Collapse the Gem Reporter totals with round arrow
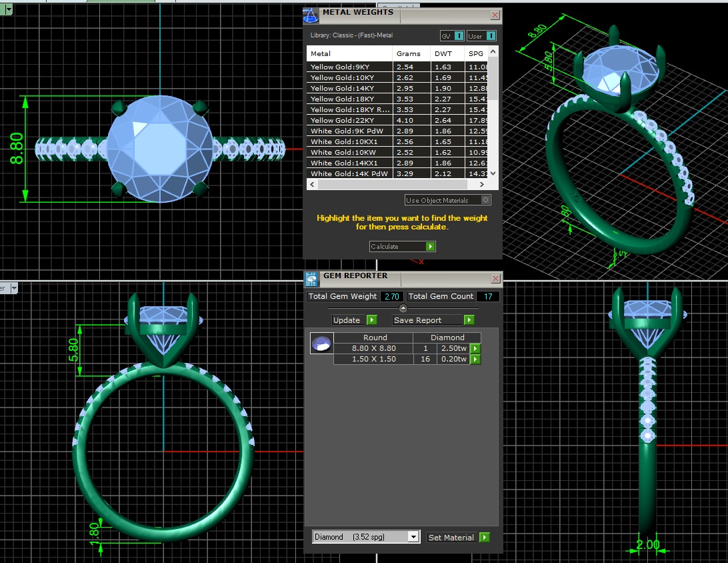728x563 pixels. (x=403, y=308)
